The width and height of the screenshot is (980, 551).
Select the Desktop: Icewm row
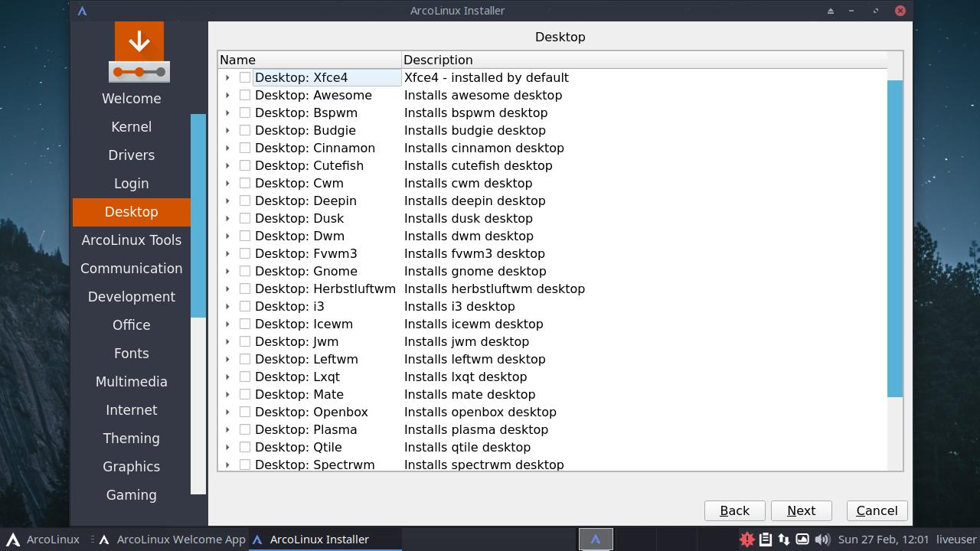552,324
